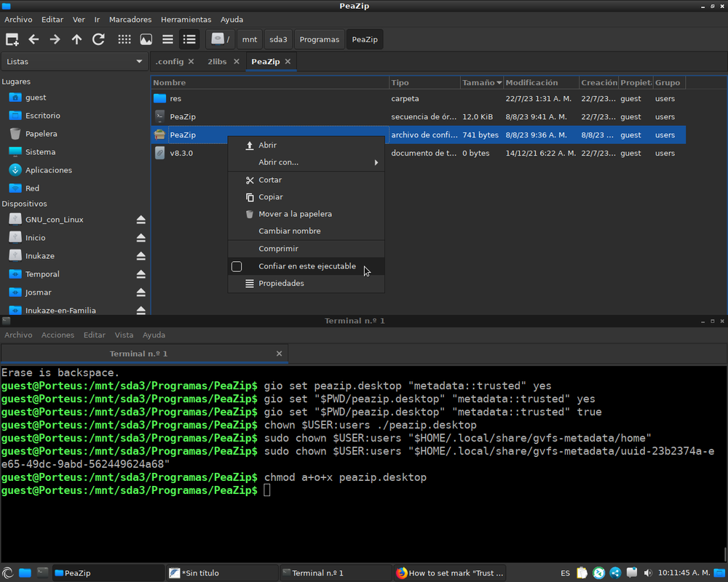Choose Cambiar nombre in context menu
Screen dimensions: 728x582
click(x=306, y=231)
